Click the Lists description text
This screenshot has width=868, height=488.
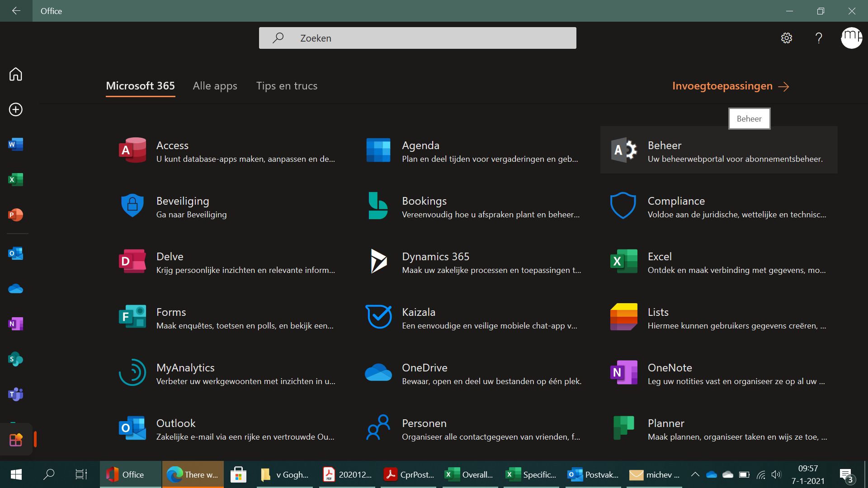click(x=737, y=326)
